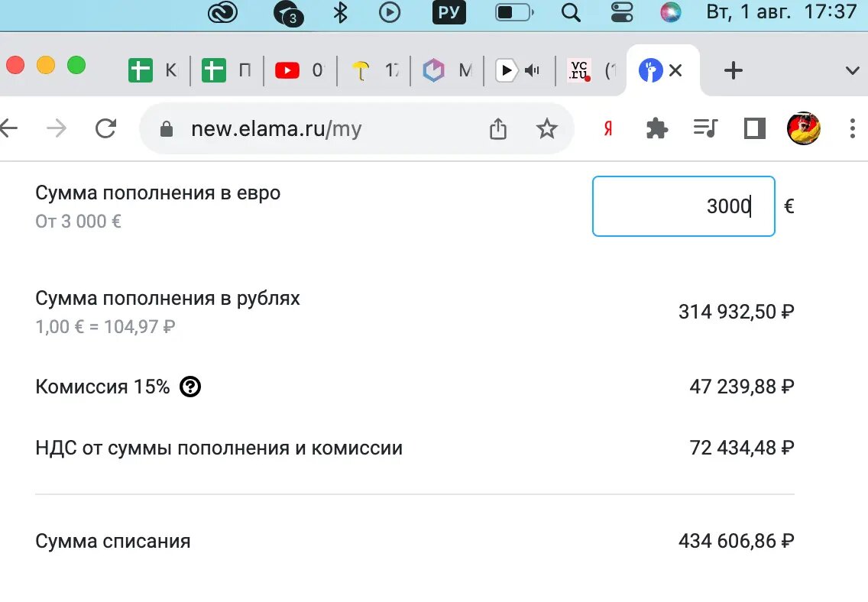The width and height of the screenshot is (868, 602).
Task: Mute the audio speaker icon on tab
Action: 533,70
